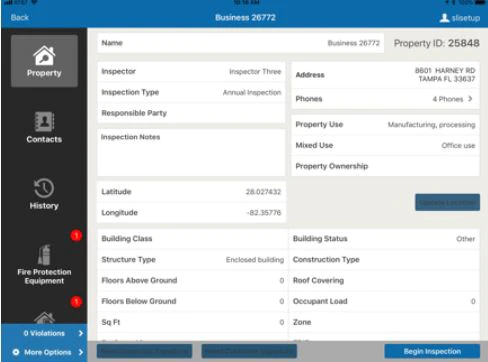Viewport: 488px width, 362px height.
Task: Open the Fire Protection Equipment extinguisher icon
Action: tap(44, 255)
